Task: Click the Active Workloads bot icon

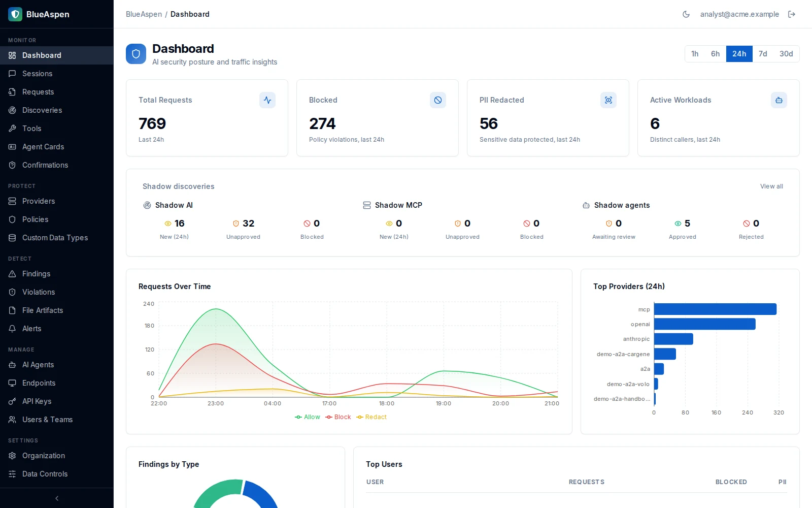Action: (779, 100)
